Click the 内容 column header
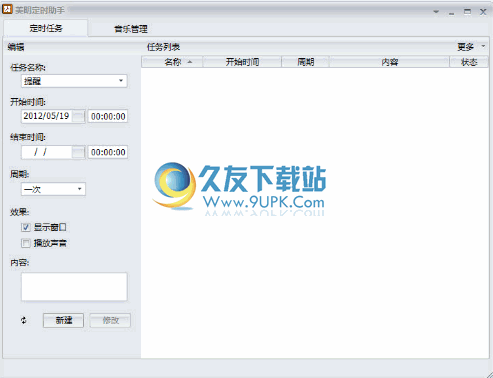The height and width of the screenshot is (378, 493). [x=389, y=62]
